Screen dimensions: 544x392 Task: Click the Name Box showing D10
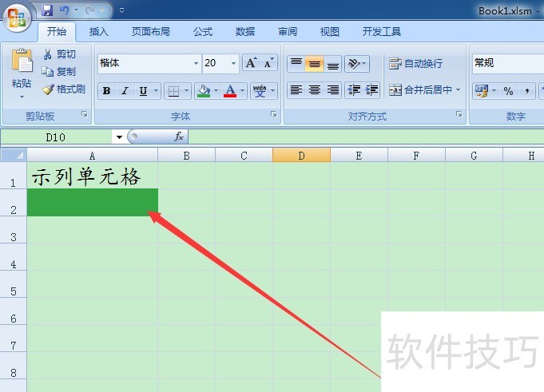click(x=56, y=137)
